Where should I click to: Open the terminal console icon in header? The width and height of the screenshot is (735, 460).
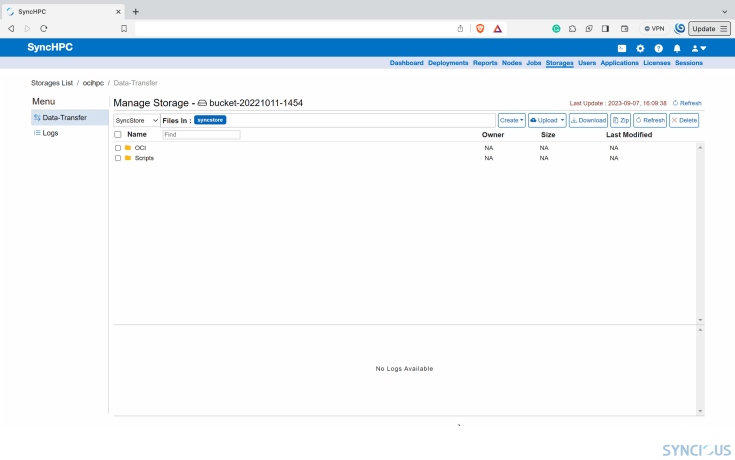(x=622, y=48)
